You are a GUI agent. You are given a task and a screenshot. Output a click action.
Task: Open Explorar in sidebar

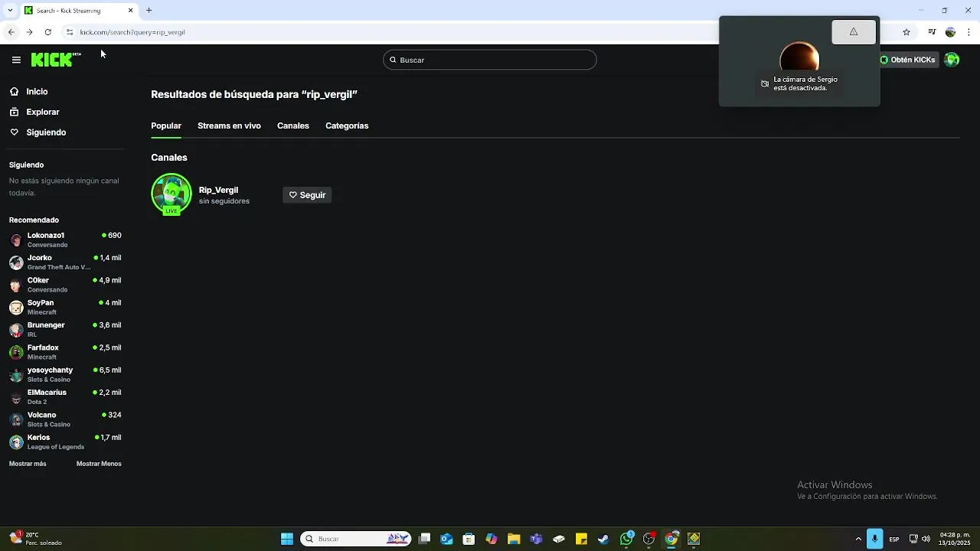[x=43, y=112]
